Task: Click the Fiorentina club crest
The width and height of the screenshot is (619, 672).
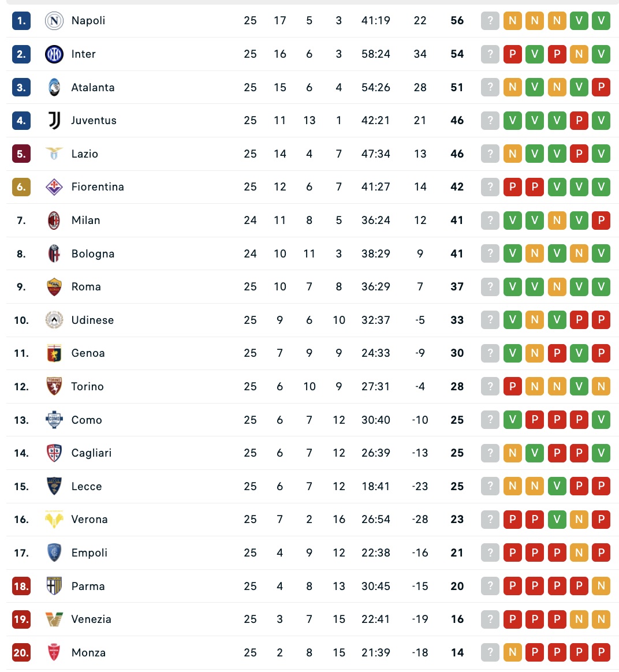Action: [54, 187]
